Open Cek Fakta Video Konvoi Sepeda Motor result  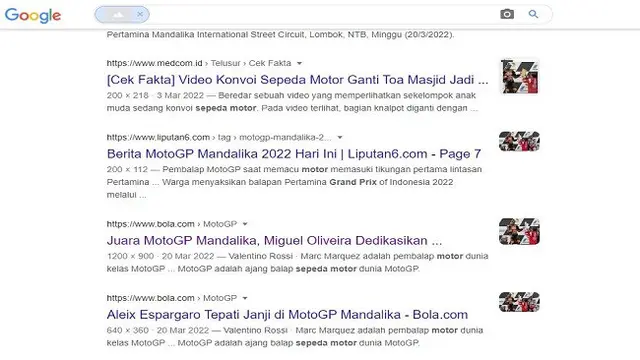(298, 80)
